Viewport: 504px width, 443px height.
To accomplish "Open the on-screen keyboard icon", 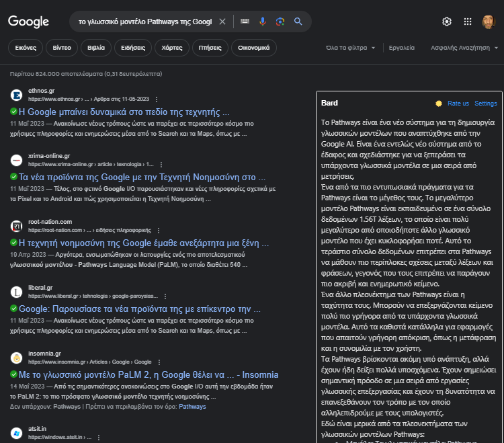I will (245, 22).
